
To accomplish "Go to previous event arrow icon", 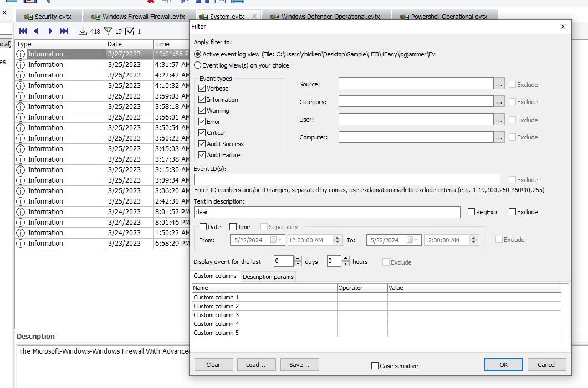I will tap(37, 31).
